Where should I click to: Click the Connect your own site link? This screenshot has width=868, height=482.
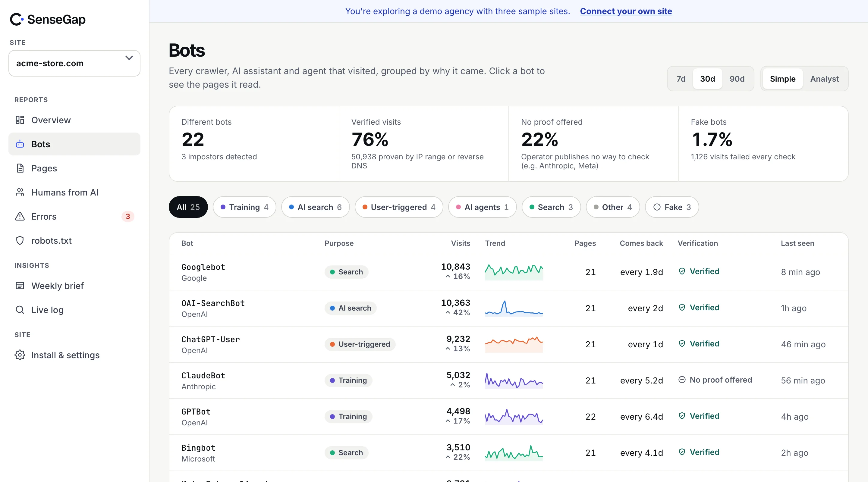(x=626, y=11)
